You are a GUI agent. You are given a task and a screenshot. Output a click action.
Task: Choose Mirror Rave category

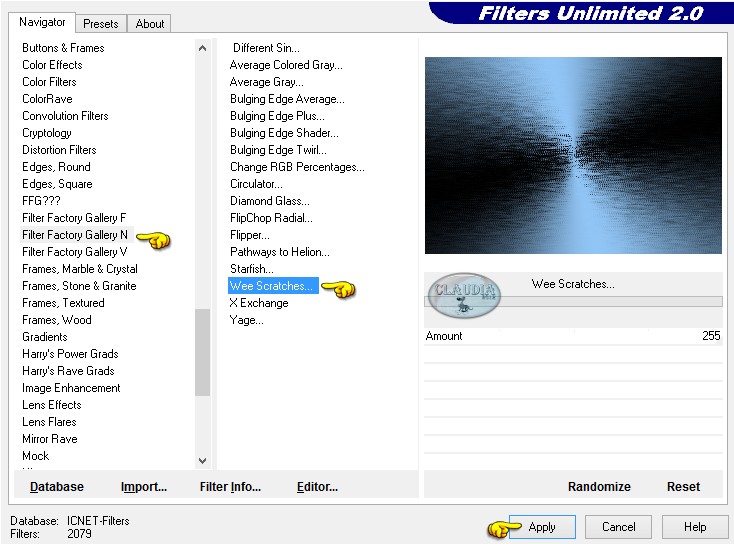(x=50, y=439)
